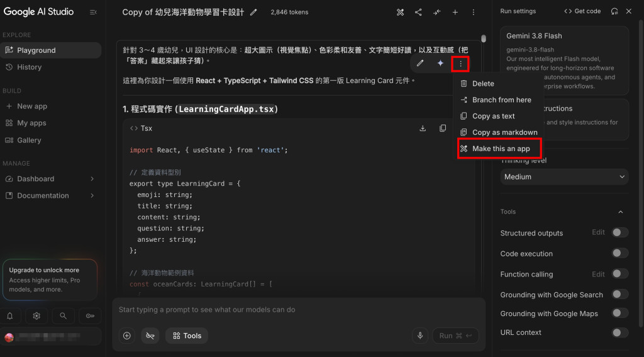644x357 pixels.
Task: Open the top toolbar more options menu
Action: coord(473,13)
